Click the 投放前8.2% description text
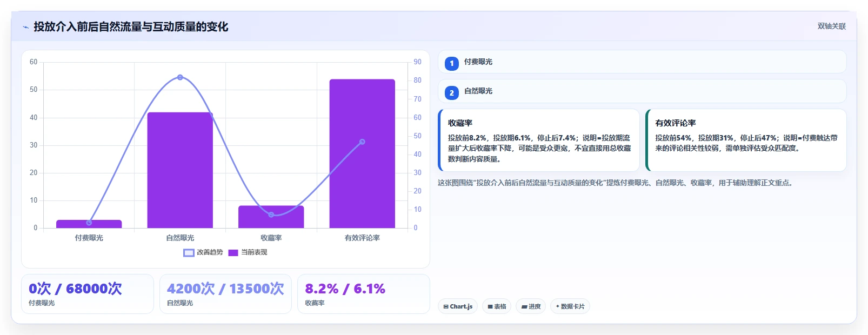868x335 pixels. coord(539,149)
